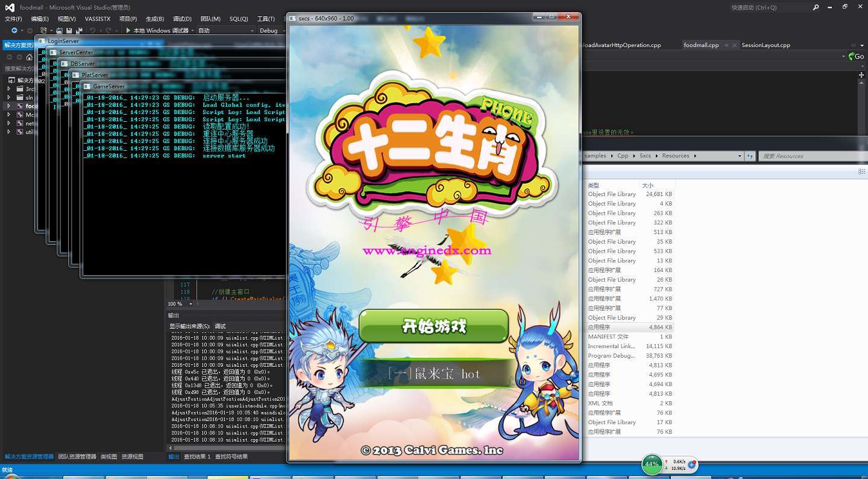The width and height of the screenshot is (868, 479).
Task: Switch to 查找符号结果 tab
Action: click(x=231, y=457)
